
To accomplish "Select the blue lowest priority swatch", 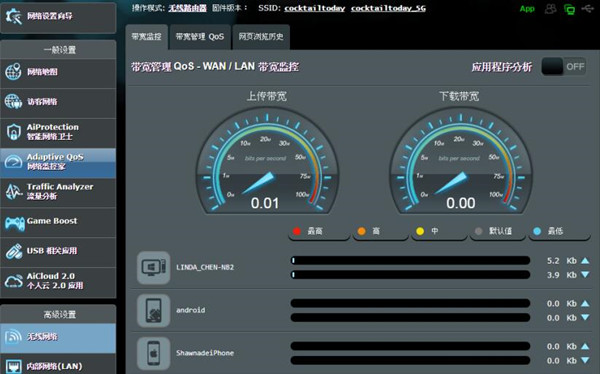I will (537, 231).
